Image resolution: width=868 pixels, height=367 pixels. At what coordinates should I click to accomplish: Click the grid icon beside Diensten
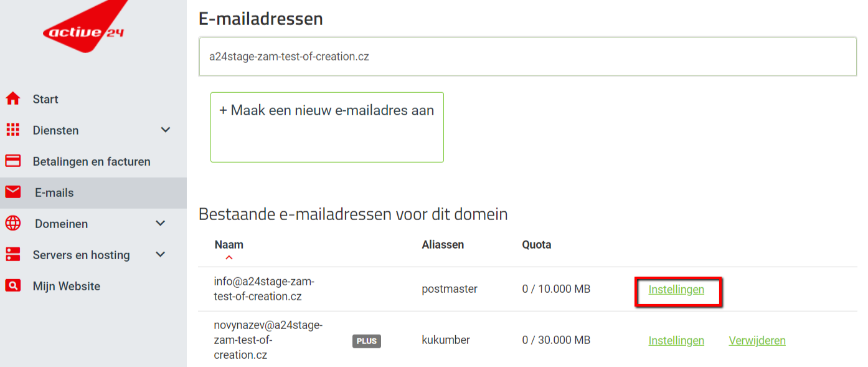pyautogui.click(x=12, y=130)
